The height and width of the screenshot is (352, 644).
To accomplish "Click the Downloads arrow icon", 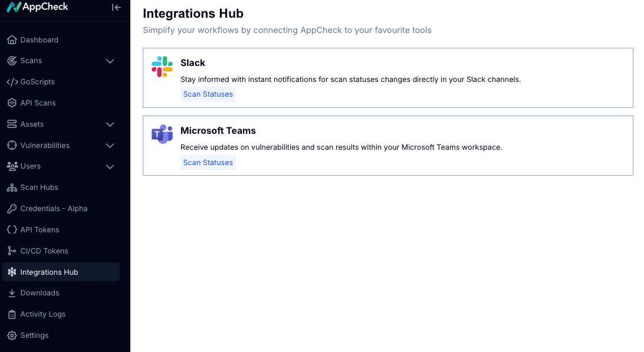I will 12,292.
